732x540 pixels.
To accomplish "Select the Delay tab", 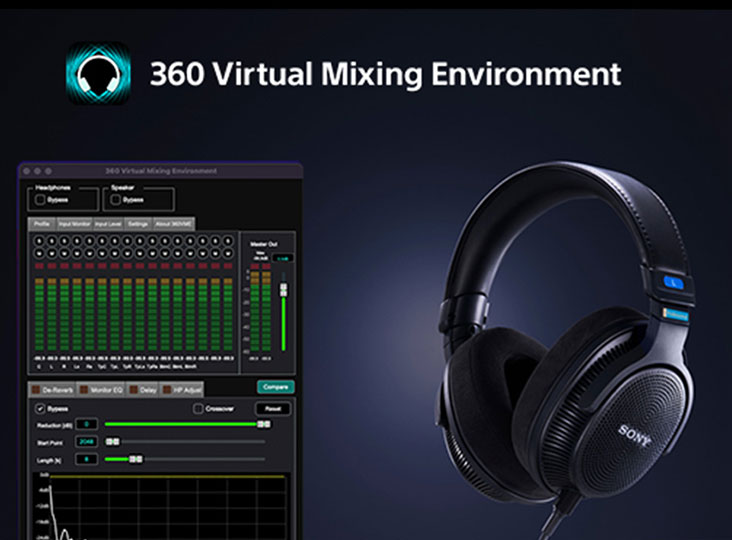I will point(143,389).
